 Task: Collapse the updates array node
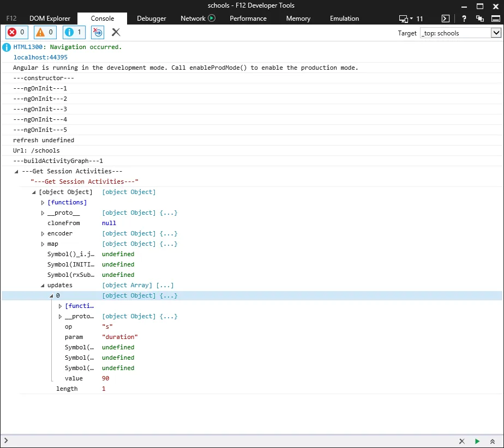[x=43, y=285]
